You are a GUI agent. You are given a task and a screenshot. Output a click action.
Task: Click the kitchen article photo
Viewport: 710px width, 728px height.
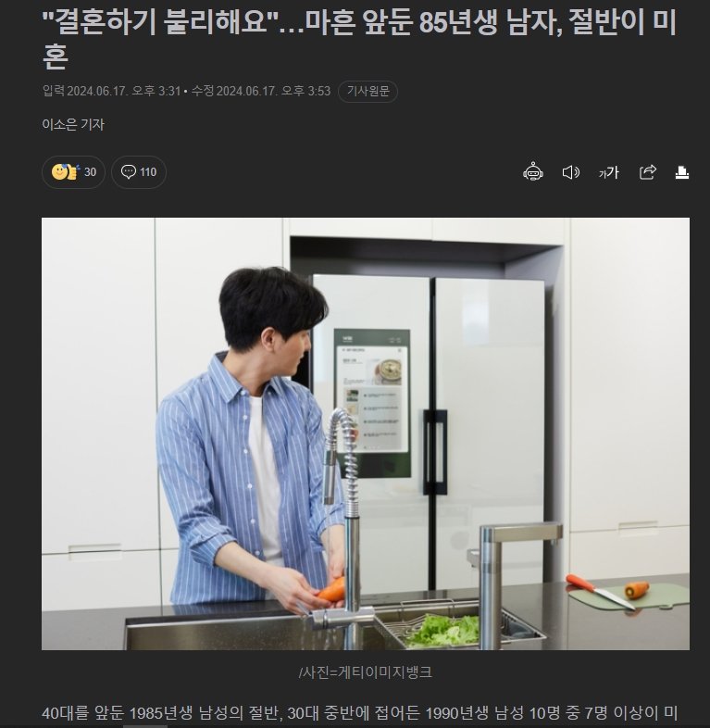coord(366,433)
